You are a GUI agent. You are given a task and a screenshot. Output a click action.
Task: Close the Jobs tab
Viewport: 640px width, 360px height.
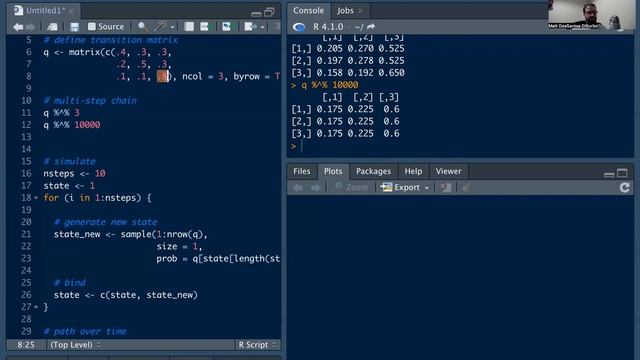click(360, 11)
